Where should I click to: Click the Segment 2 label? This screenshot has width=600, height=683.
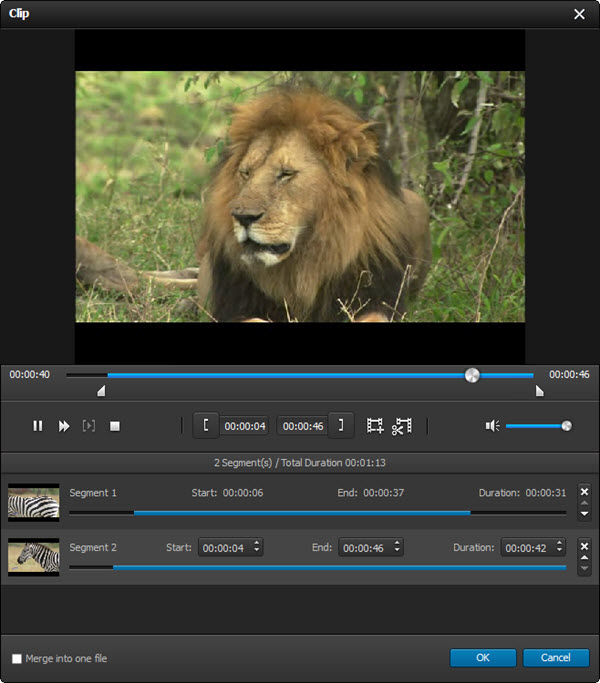tap(93, 548)
